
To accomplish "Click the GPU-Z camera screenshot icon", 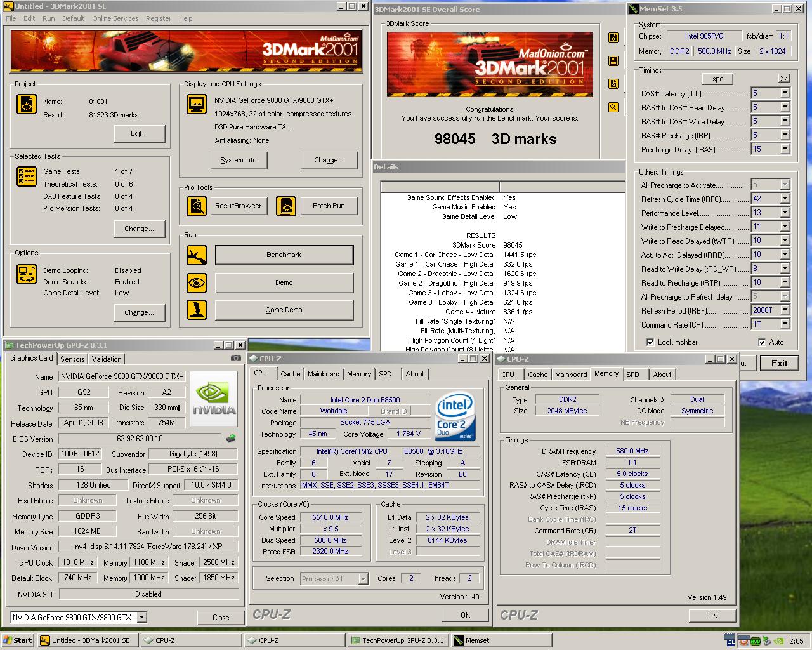I will pos(235,358).
